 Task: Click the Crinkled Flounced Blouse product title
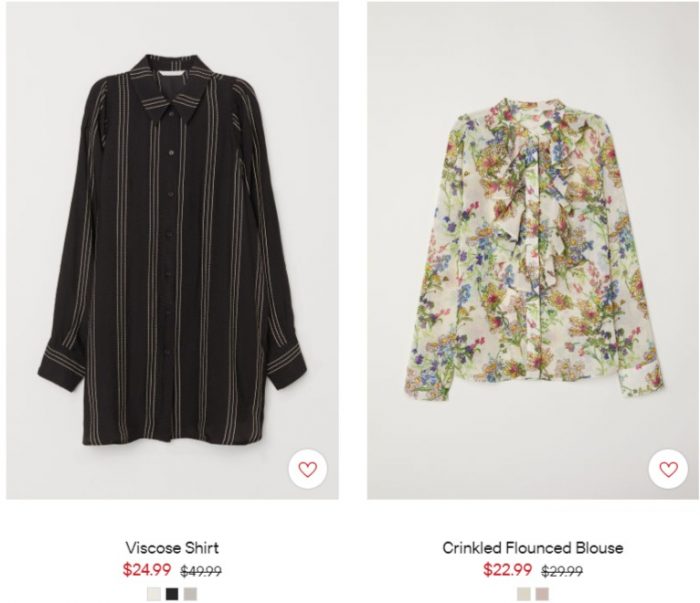tap(533, 548)
